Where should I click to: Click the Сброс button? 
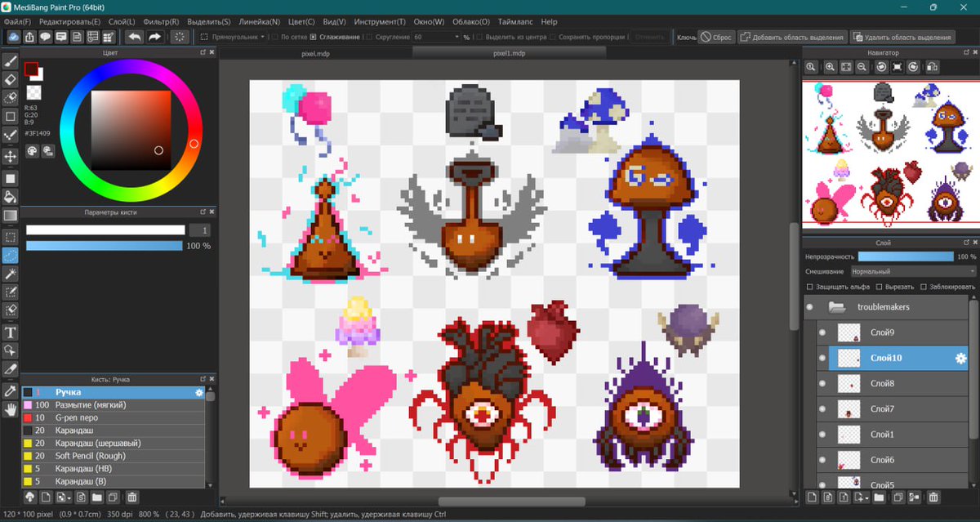pos(715,37)
